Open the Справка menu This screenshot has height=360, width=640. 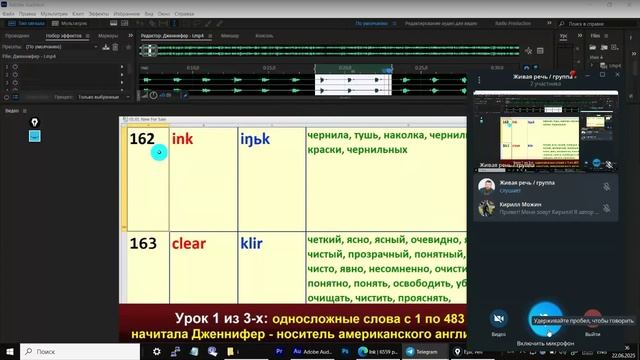tap(184, 13)
